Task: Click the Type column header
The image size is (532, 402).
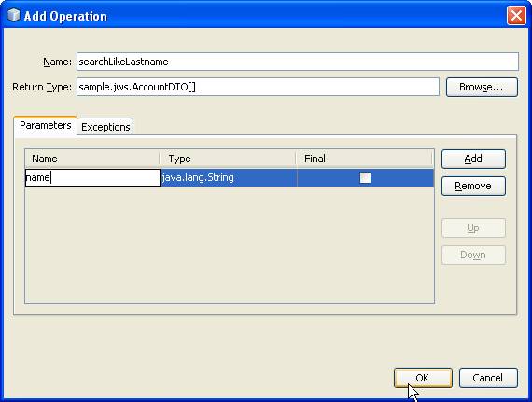Action: point(228,159)
